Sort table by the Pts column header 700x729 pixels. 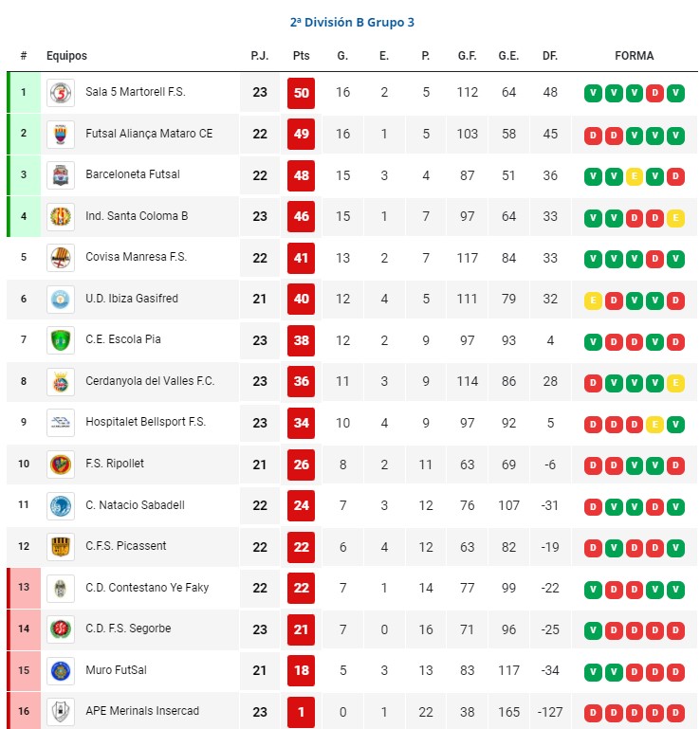(x=301, y=56)
